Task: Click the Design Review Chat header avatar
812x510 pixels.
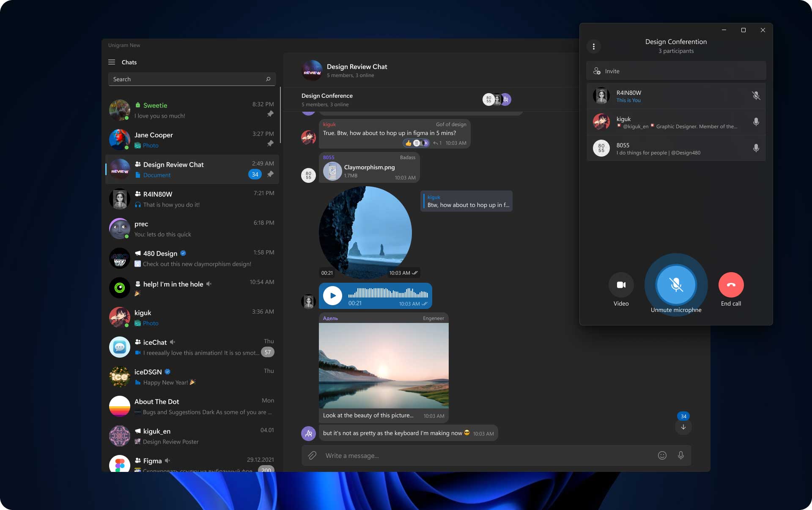Action: (312, 70)
